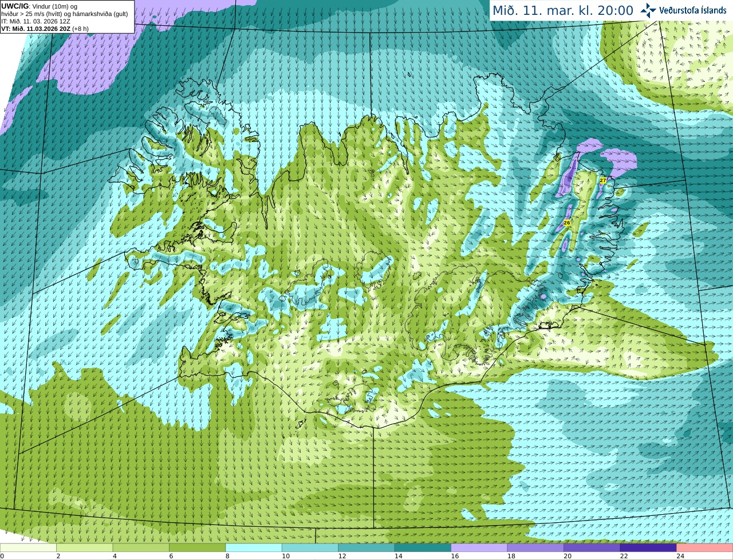Click the legend scale value '22'
This screenshot has height=560, width=733.
(x=624, y=556)
